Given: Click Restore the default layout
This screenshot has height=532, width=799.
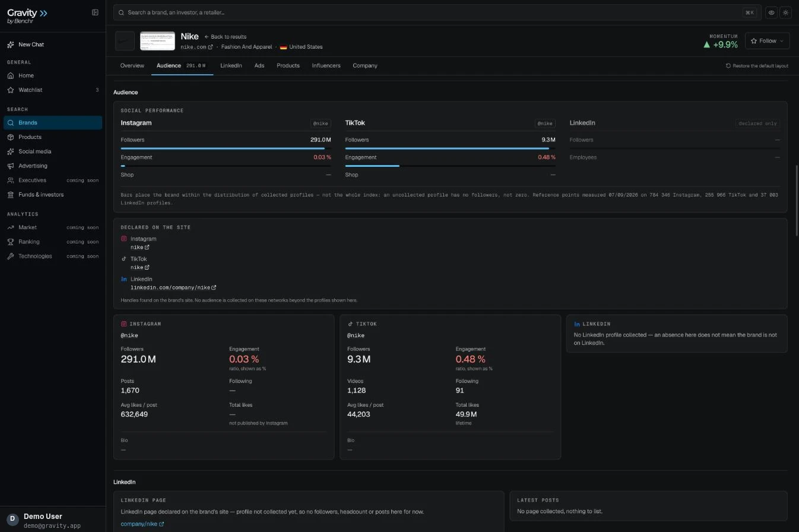Looking at the screenshot, I should click(757, 66).
